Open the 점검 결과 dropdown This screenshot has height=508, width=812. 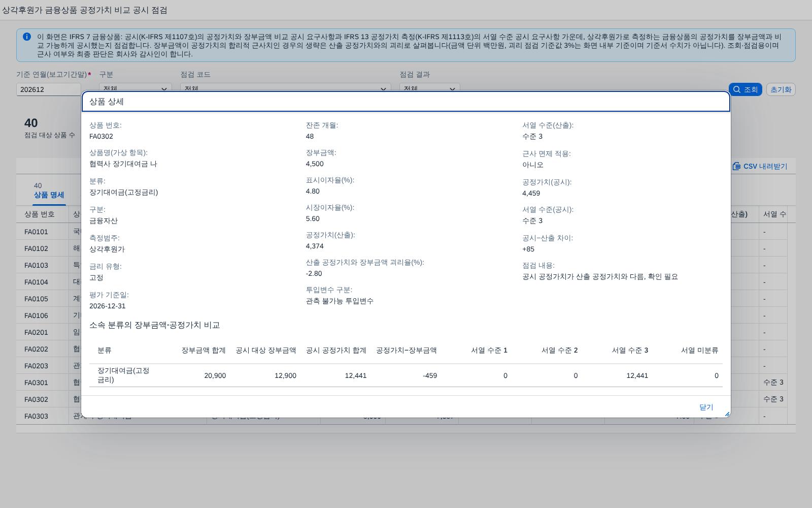[429, 88]
